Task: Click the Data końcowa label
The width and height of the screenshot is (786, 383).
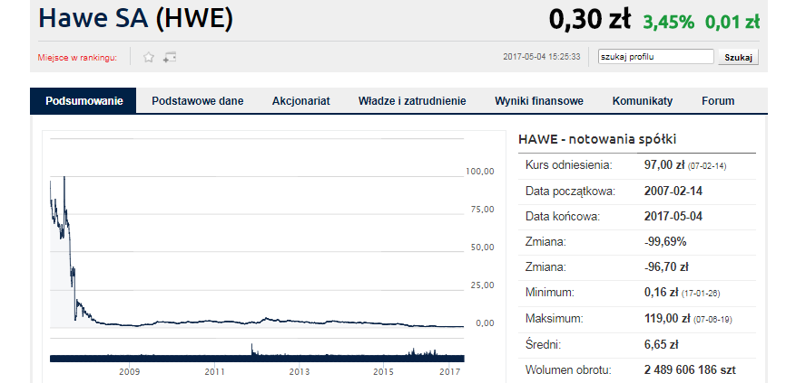Action: 562,217
